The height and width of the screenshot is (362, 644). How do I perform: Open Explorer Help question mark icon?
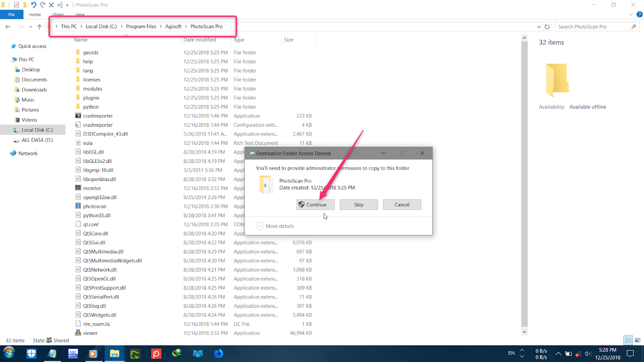tap(640, 14)
